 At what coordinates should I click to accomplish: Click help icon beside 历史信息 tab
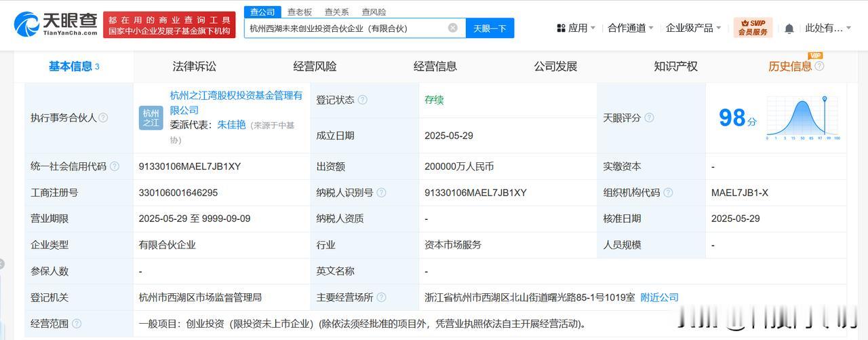819,66
